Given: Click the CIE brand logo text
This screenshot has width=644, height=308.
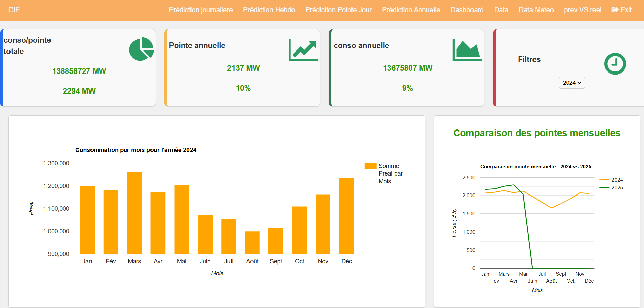Looking at the screenshot, I should [14, 10].
